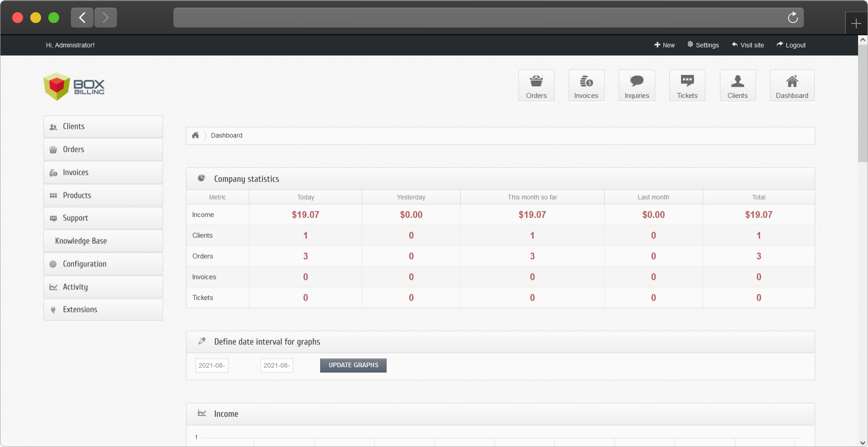
Task: Open the Orders basket icon shortcut
Action: point(536,86)
